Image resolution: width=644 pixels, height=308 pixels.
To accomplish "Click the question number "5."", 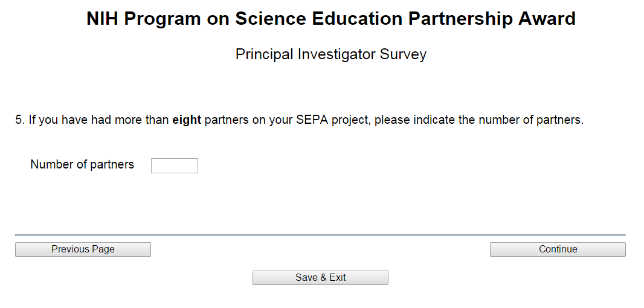I will 20,120.
